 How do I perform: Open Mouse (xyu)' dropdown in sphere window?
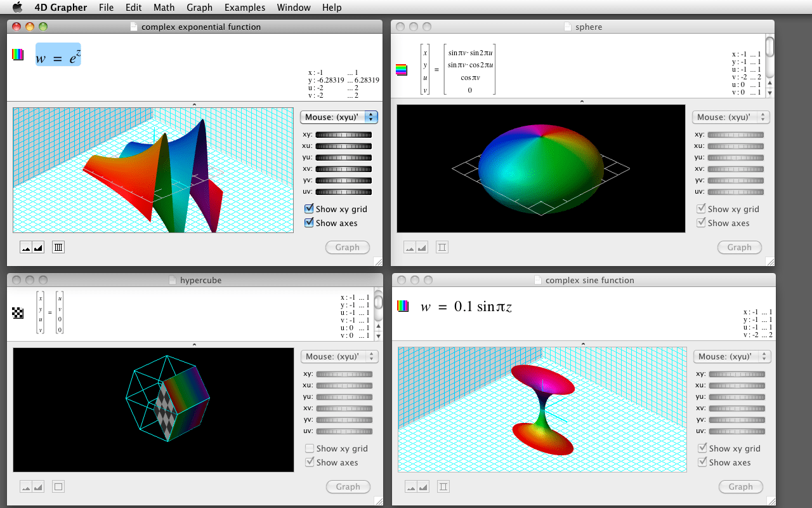coord(731,117)
